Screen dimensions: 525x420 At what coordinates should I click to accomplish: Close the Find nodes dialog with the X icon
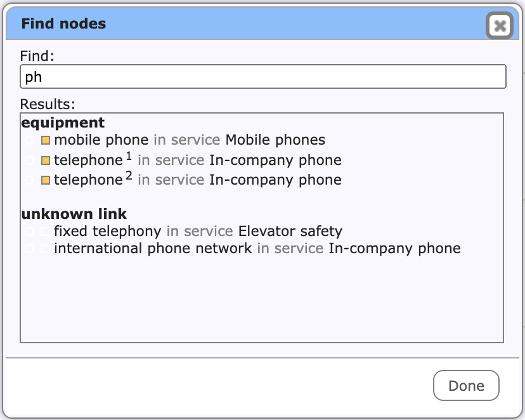(500, 25)
